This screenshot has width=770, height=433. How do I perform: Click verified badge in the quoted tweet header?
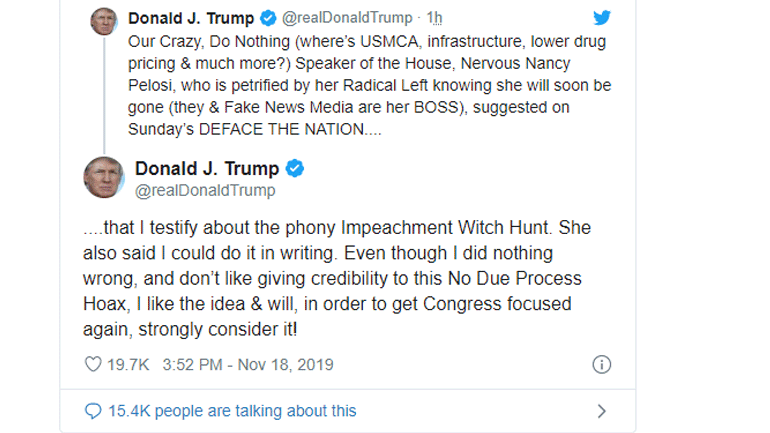[x=268, y=19]
